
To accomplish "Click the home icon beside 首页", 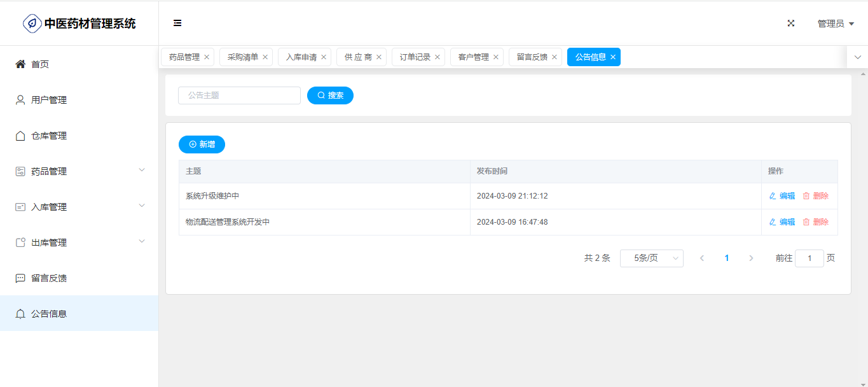I will (20, 64).
